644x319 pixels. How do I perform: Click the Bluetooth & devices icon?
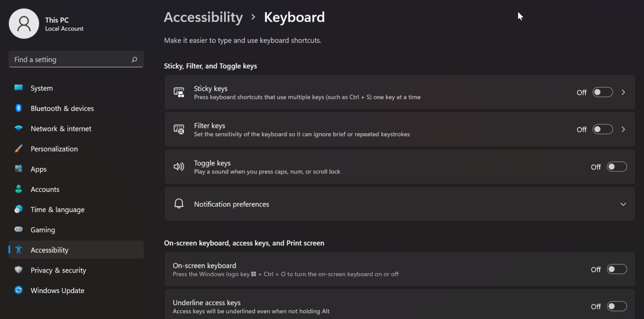tap(18, 108)
